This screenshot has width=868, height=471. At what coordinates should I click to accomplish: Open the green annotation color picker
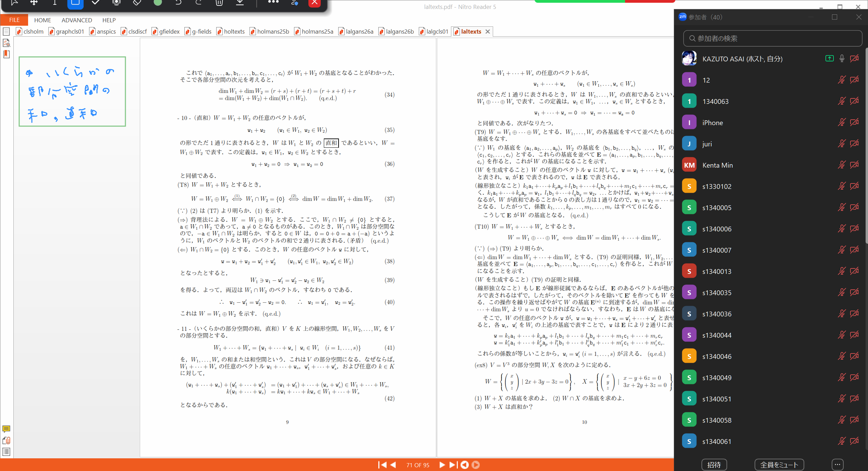(158, 3)
